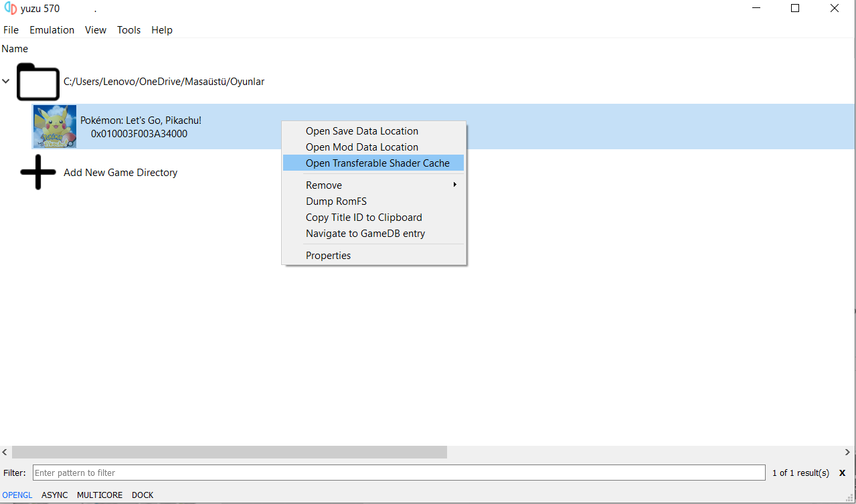Maximize the yuzu window
The image size is (856, 504).
tap(795, 9)
